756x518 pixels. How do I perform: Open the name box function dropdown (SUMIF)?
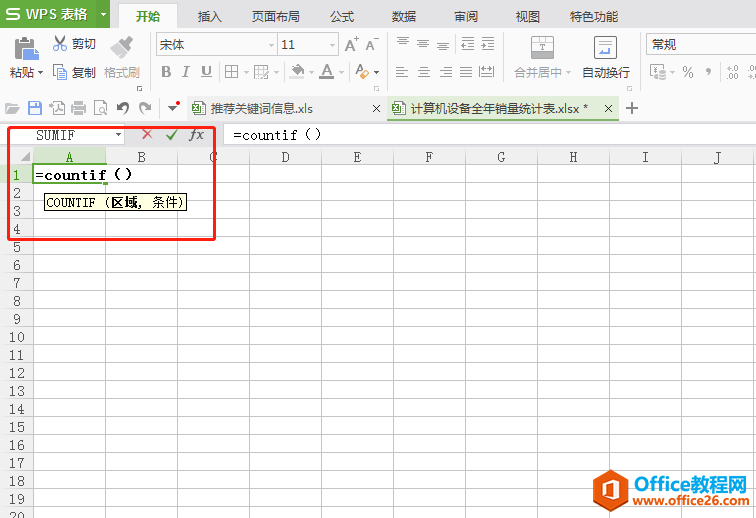pyautogui.click(x=118, y=134)
